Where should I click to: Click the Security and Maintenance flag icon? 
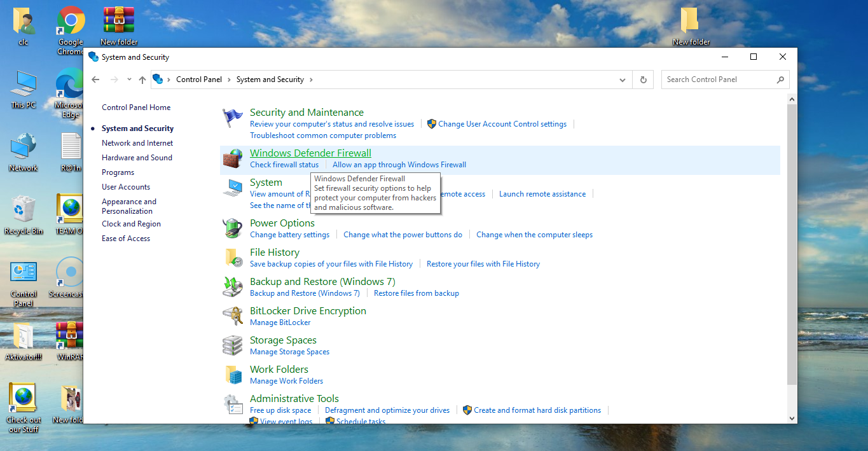click(232, 116)
